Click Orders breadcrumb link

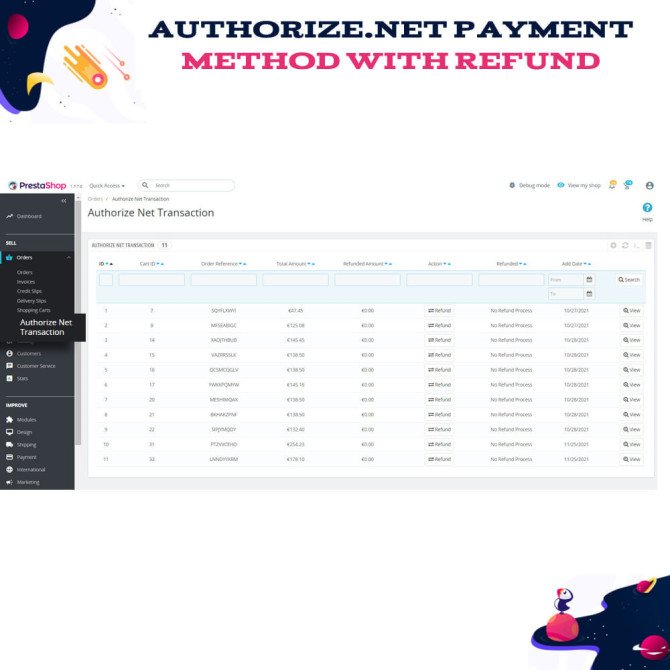[x=95, y=199]
